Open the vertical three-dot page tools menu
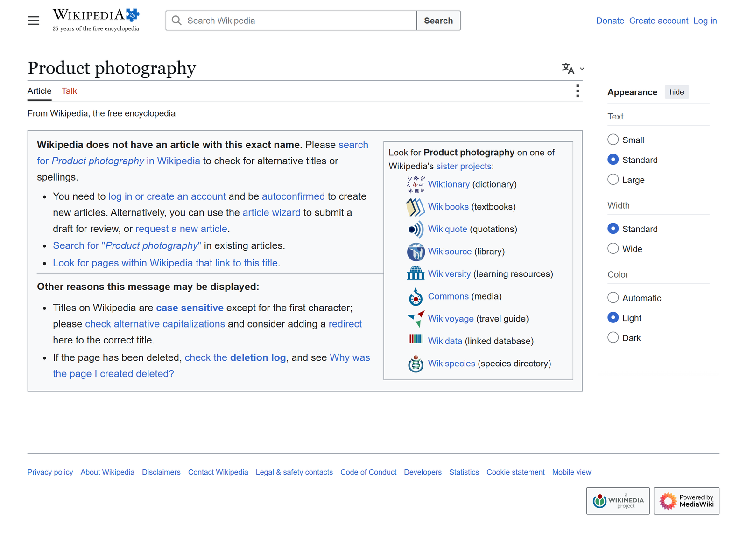747x560 pixels. [x=578, y=91]
